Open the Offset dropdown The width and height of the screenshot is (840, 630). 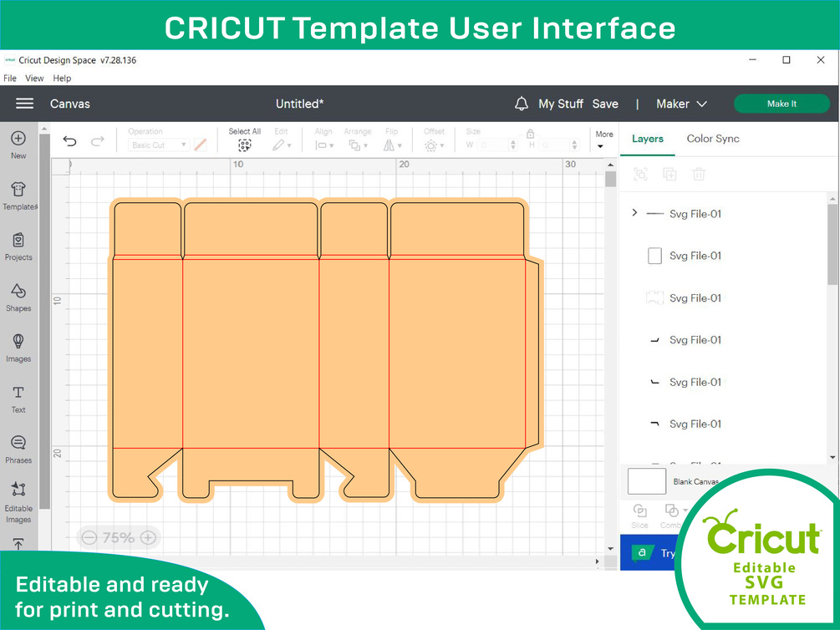(x=434, y=145)
